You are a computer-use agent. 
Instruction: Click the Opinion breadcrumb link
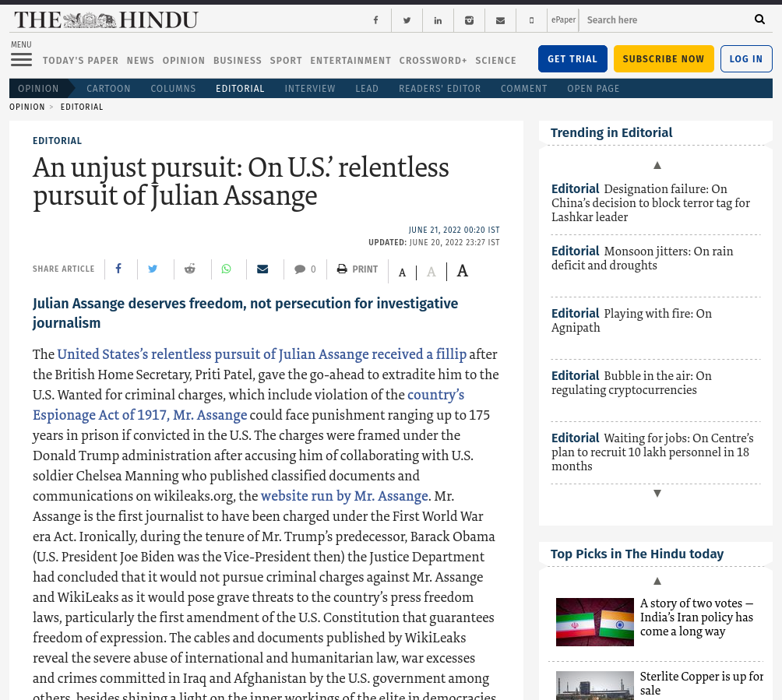[27, 107]
